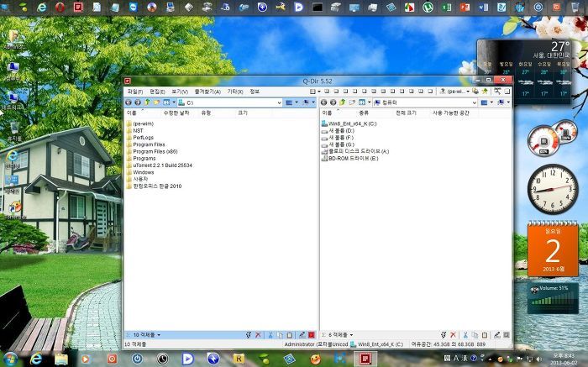Sort left pane by 크기 column
Viewport: 588px width, 367px height.
pyautogui.click(x=243, y=113)
